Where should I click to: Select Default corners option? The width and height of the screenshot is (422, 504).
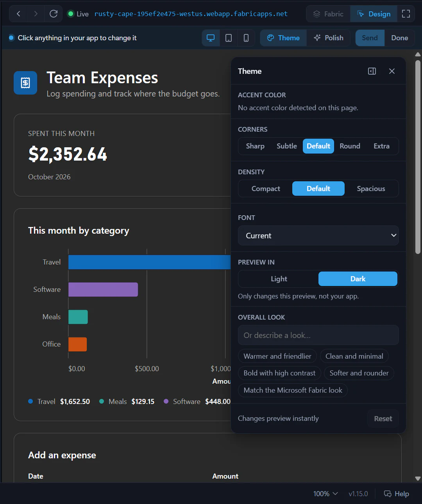click(x=318, y=146)
